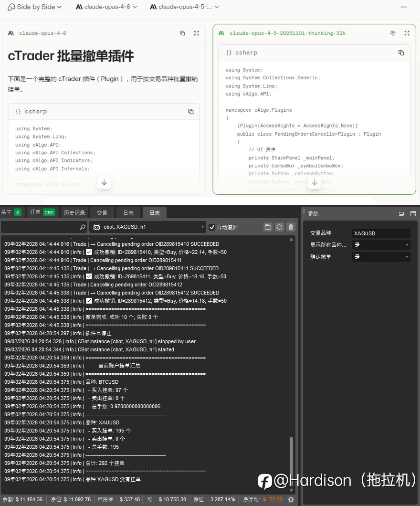Click the green scroll-down arrow in right response
The width and height of the screenshot is (420, 506).
click(x=315, y=182)
